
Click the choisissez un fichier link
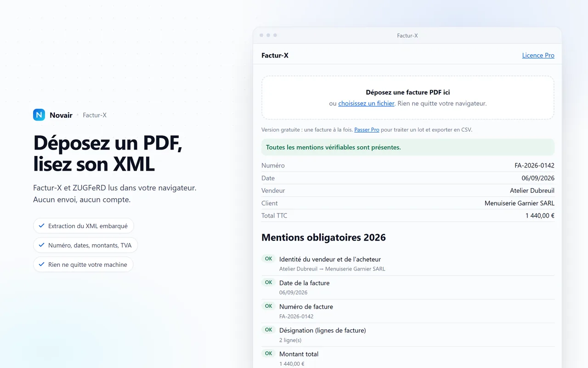[366, 103]
